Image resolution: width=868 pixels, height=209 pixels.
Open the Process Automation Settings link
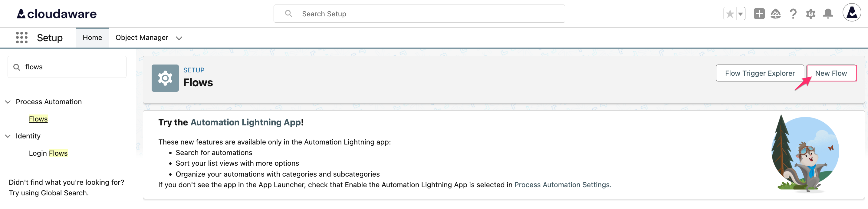coord(562,185)
